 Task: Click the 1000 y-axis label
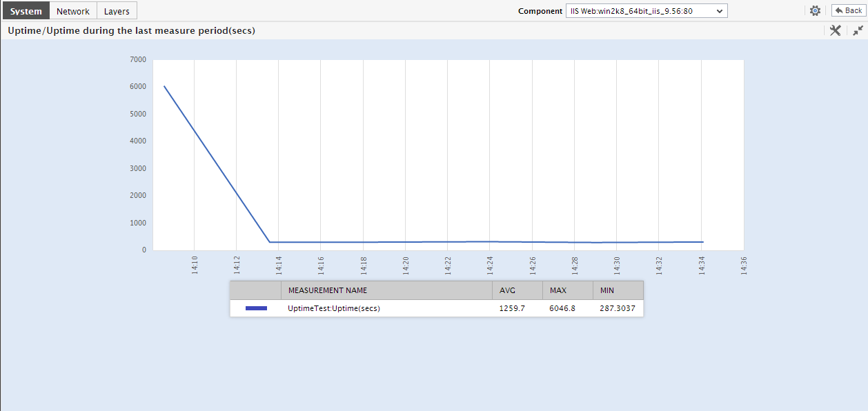coord(138,223)
